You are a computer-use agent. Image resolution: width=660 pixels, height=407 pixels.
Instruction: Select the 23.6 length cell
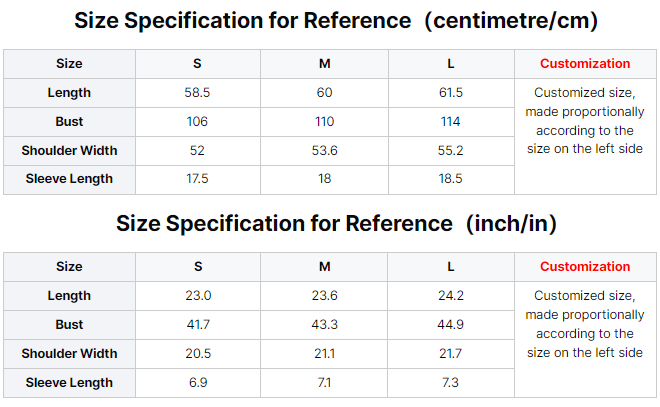pyautogui.click(x=324, y=295)
